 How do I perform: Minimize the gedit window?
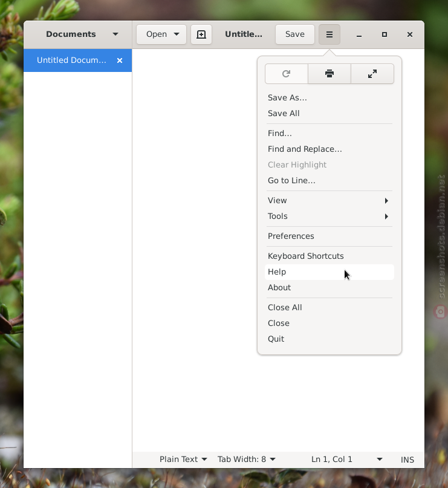click(x=359, y=34)
